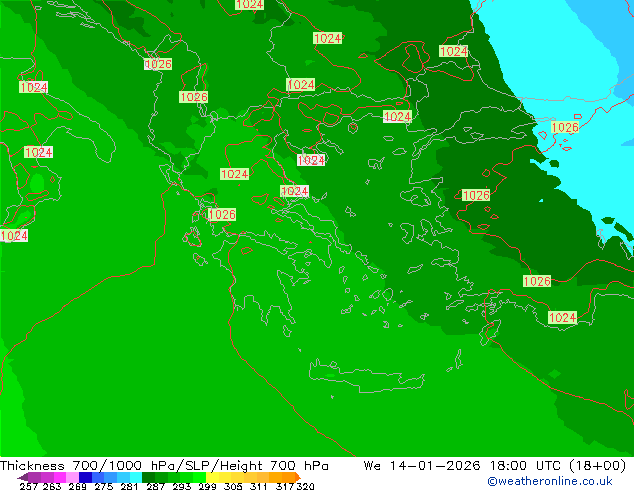Click the 1026 label on Greece's Ionian coast
634x490 pixels.
click(222, 214)
